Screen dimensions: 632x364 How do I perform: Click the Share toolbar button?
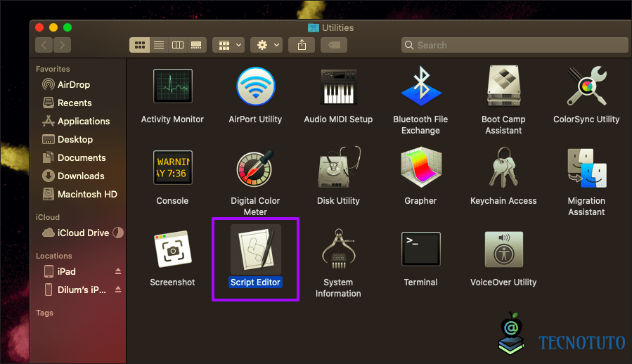[302, 45]
